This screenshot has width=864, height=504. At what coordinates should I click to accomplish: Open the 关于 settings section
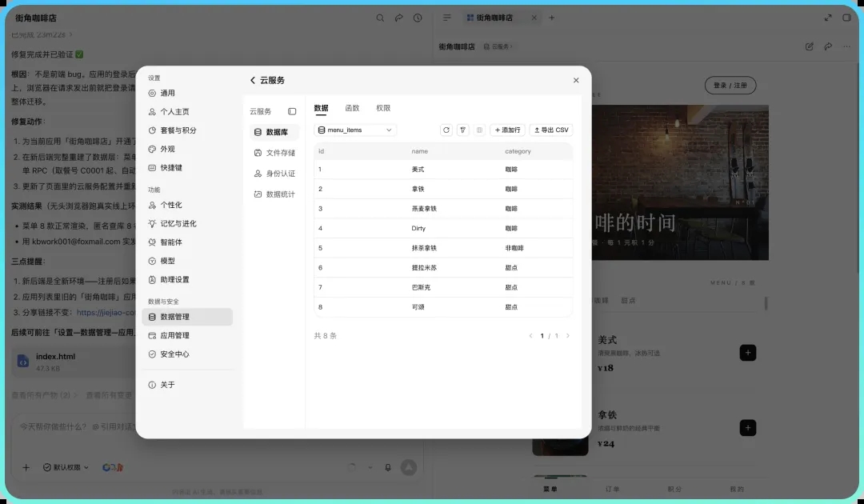(x=187, y=385)
